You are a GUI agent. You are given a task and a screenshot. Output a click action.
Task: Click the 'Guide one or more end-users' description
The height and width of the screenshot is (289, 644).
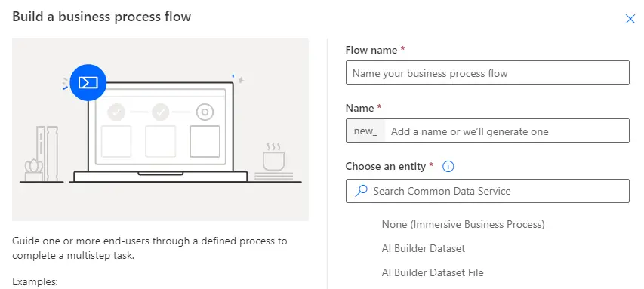[150, 248]
